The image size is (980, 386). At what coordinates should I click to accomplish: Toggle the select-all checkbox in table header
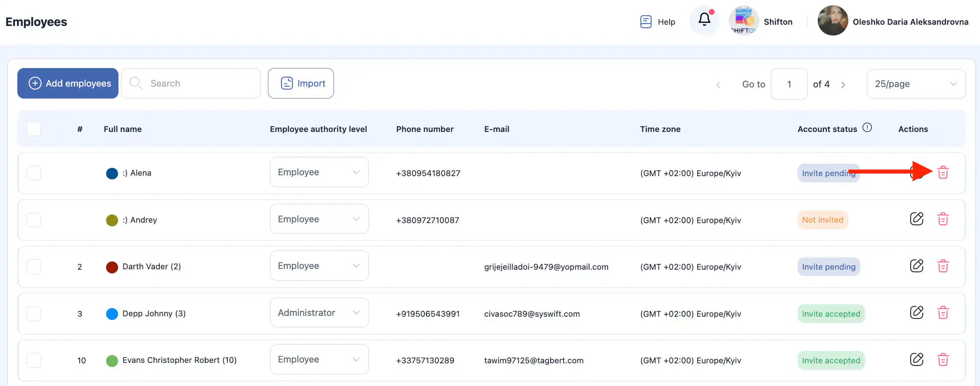coord(33,129)
